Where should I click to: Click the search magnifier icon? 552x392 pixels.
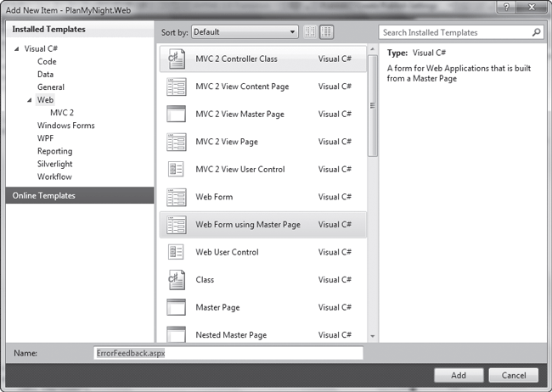coord(536,32)
